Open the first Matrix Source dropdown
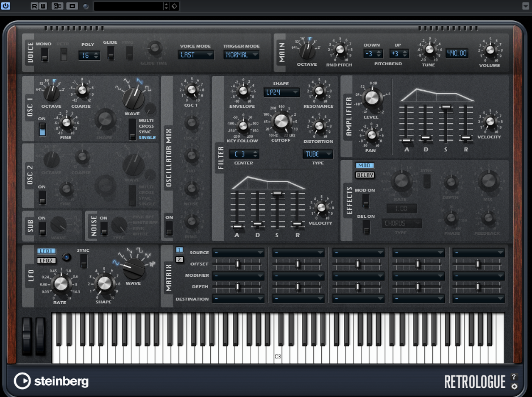The image size is (532, 397). (239, 252)
